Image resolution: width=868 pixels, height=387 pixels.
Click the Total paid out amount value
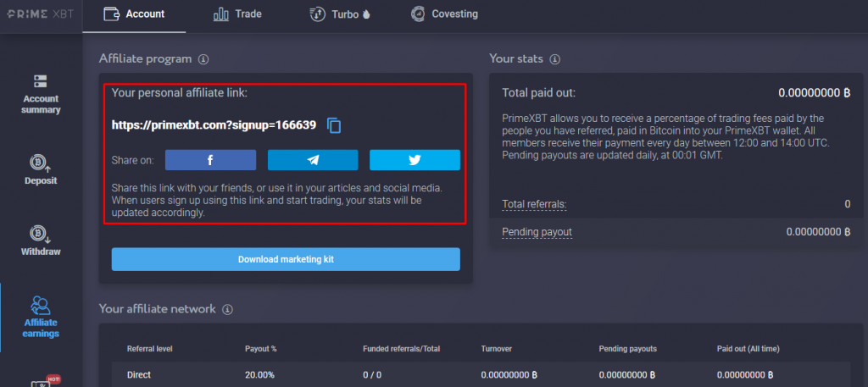814,93
